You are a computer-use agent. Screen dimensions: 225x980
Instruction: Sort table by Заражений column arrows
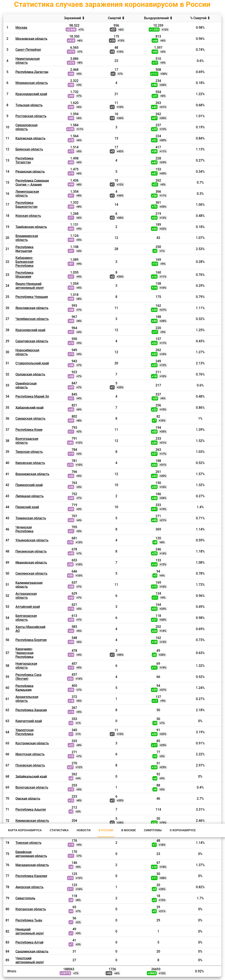(83, 18)
